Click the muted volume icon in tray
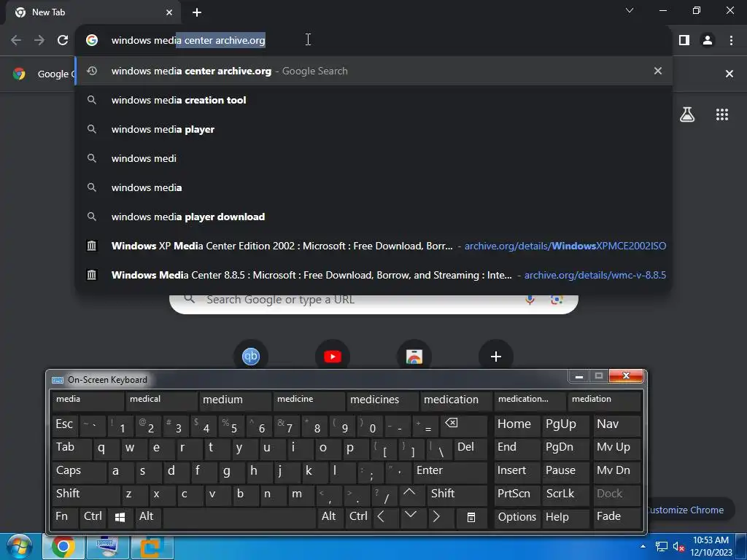The width and height of the screenshot is (747, 560). 678,547
